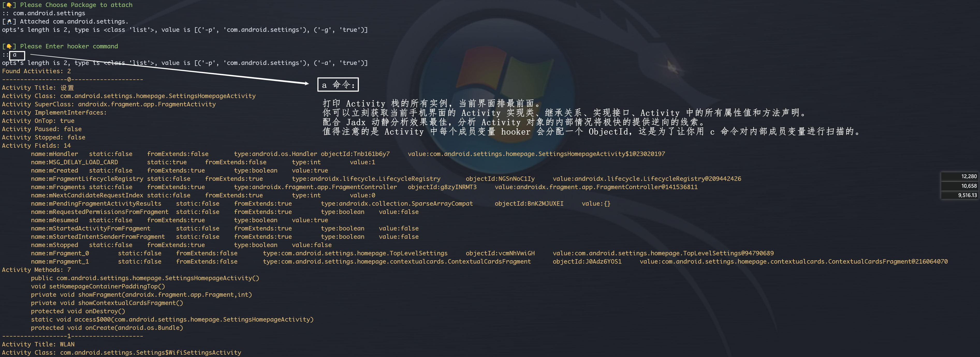Viewport: 980px width, 357px height.
Task: Click the field 'name:mPendingFragmentActivityResults'
Action: pos(96,204)
